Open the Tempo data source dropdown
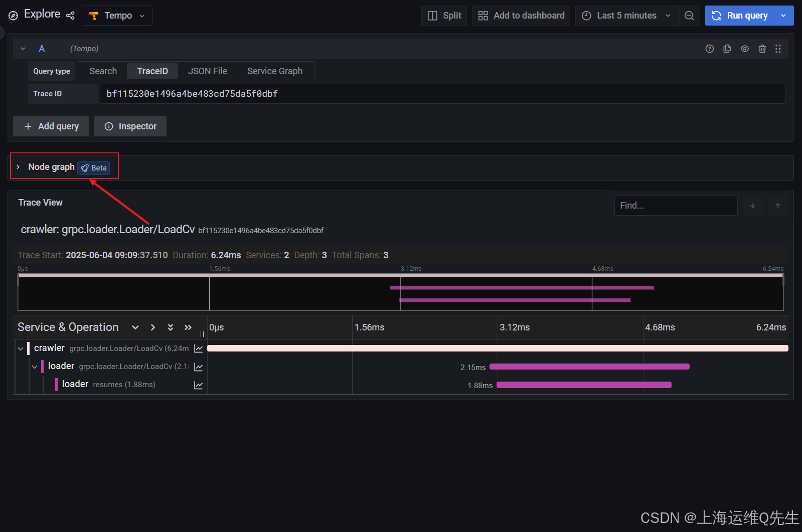Viewport: 802px width, 532px height. [117, 16]
